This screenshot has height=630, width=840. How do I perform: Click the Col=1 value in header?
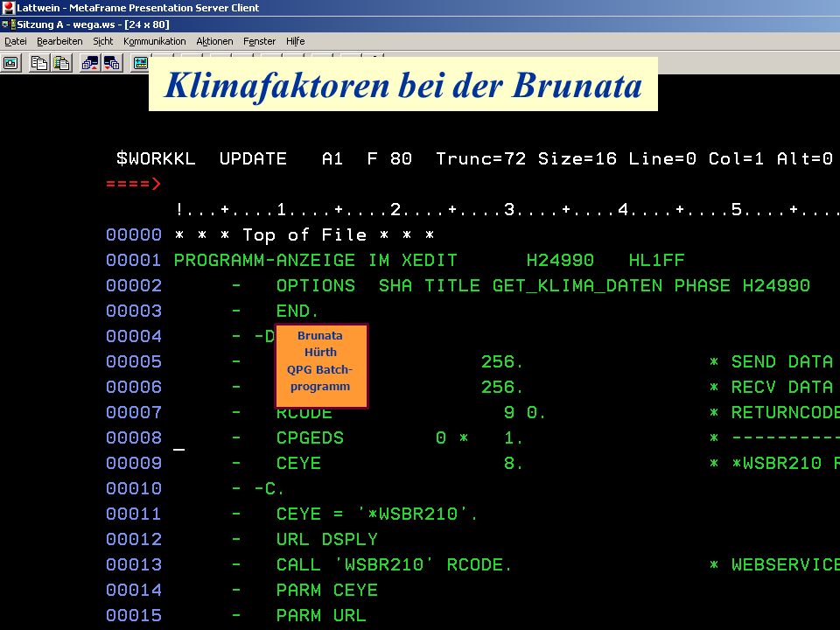pyautogui.click(x=736, y=158)
